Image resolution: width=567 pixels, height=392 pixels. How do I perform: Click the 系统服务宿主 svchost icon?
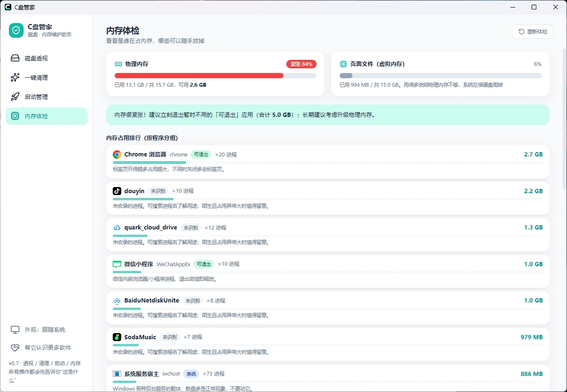(117, 374)
